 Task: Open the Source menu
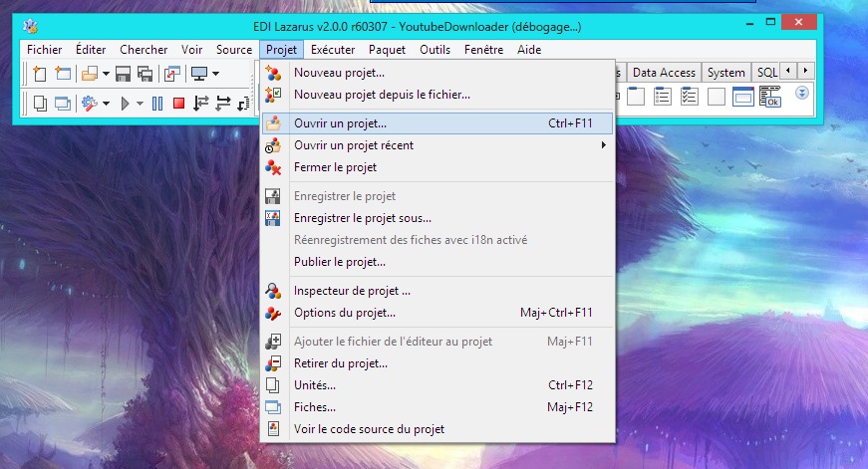point(234,50)
